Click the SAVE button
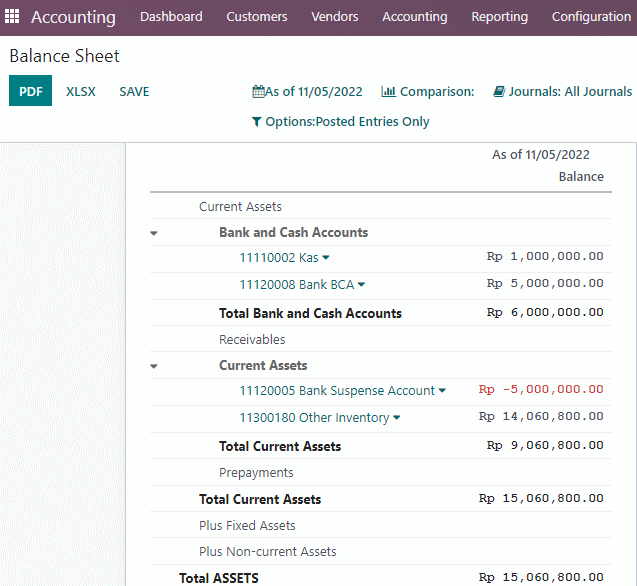Screen dimensions: 637x586 [134, 91]
